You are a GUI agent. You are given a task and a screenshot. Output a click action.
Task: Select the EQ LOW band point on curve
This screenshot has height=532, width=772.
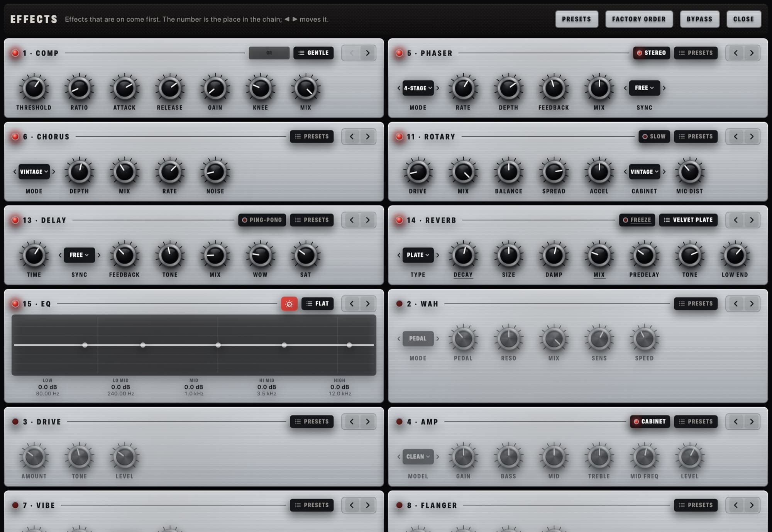(85, 345)
